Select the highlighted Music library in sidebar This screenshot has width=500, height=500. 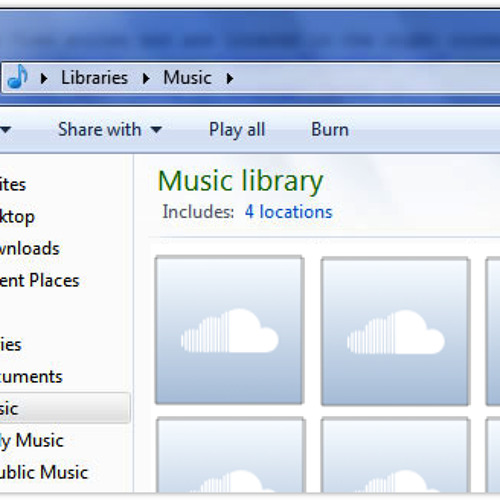pos(65,408)
